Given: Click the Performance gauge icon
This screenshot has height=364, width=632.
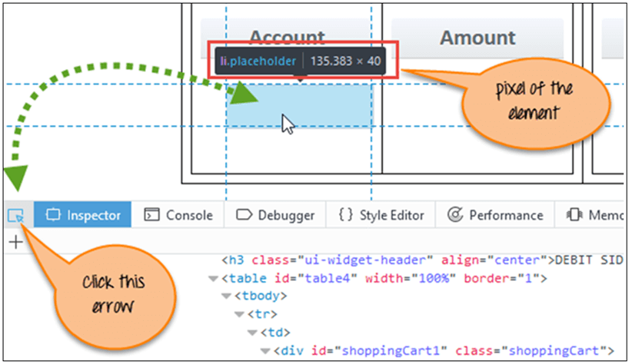Looking at the screenshot, I should pyautogui.click(x=455, y=215).
